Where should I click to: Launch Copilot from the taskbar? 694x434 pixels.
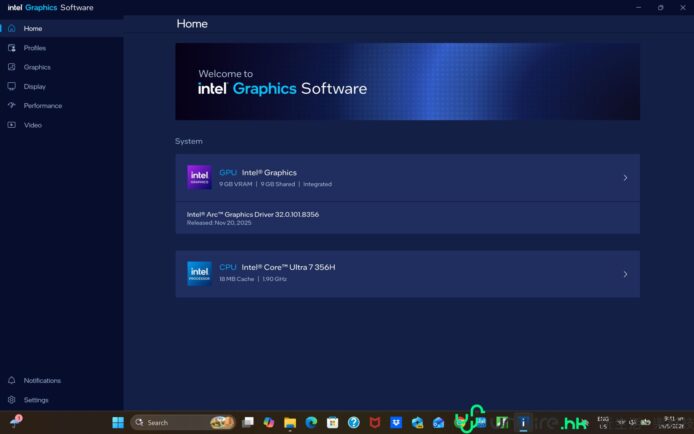[269, 423]
